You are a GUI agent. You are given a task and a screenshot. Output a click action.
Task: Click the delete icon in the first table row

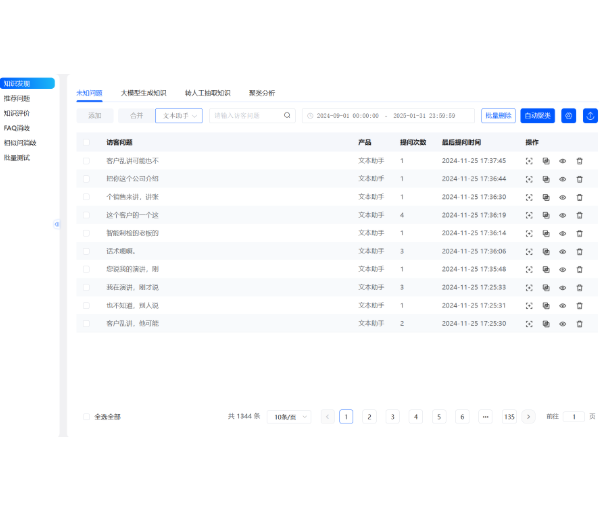[579, 160]
